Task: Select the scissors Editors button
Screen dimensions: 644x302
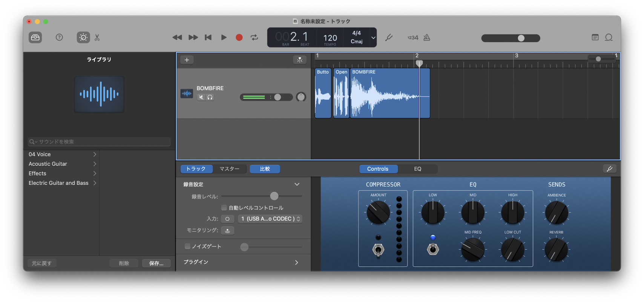Action: [97, 37]
